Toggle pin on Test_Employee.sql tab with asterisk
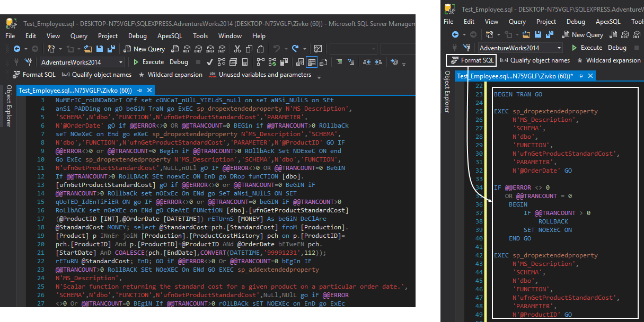This screenshot has height=322, width=644. (580, 76)
